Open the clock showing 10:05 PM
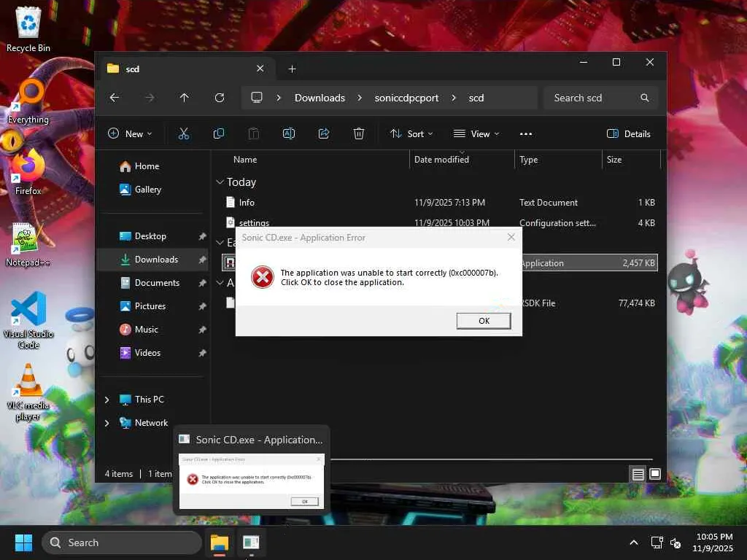 (713, 542)
